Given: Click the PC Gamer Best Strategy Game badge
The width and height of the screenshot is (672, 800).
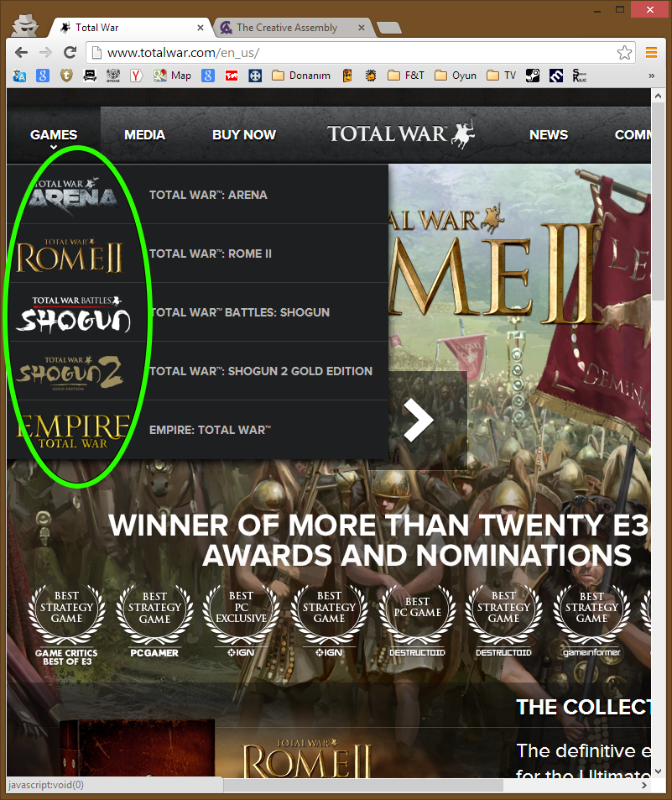Looking at the screenshot, I should pyautogui.click(x=154, y=622).
